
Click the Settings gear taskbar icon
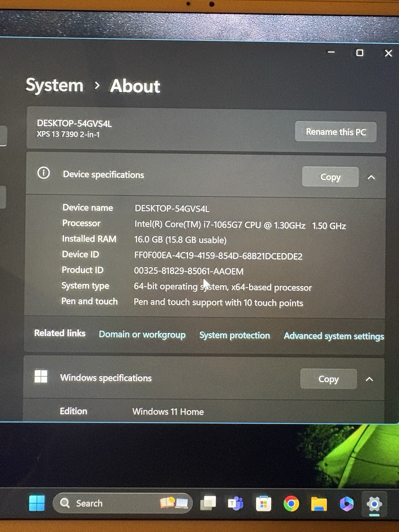pyautogui.click(x=374, y=504)
